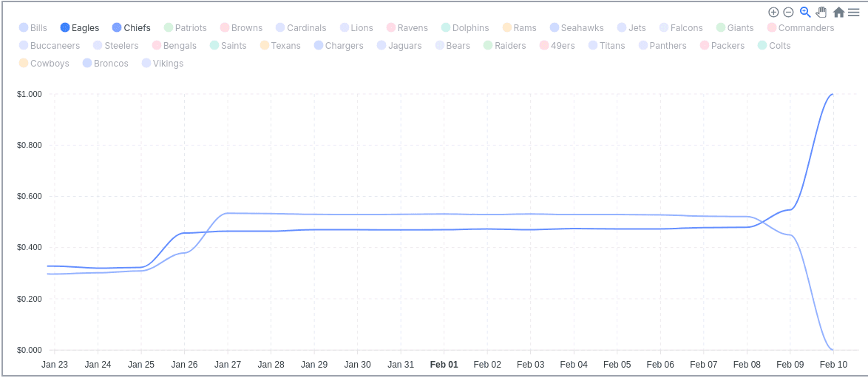This screenshot has width=868, height=378.
Task: Click the Jan 23 x-axis label
Action: [54, 365]
